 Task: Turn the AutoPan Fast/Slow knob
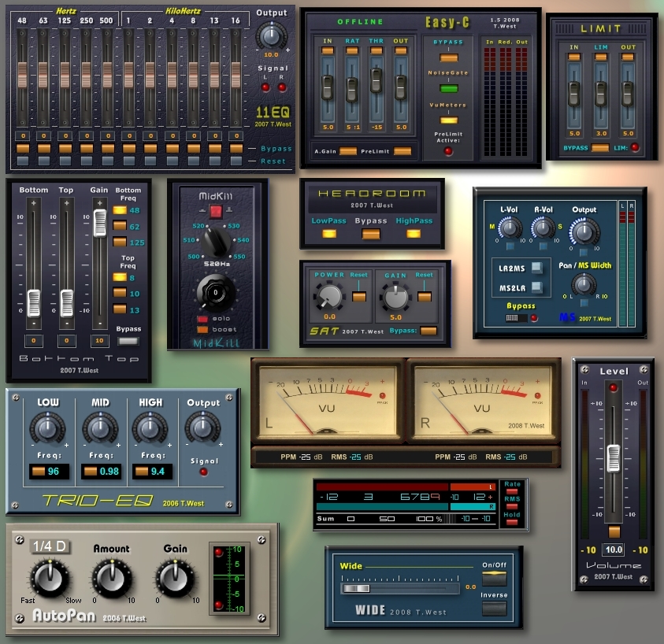click(50, 577)
